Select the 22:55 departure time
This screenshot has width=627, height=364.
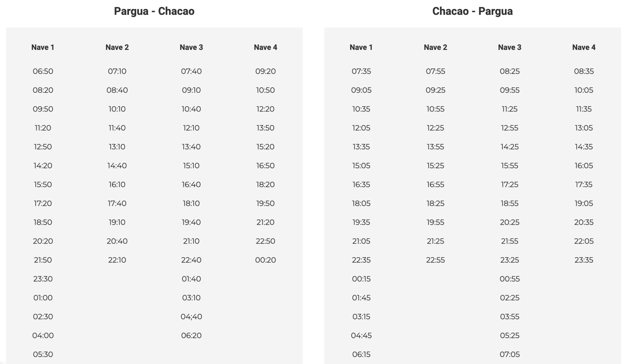tap(435, 260)
